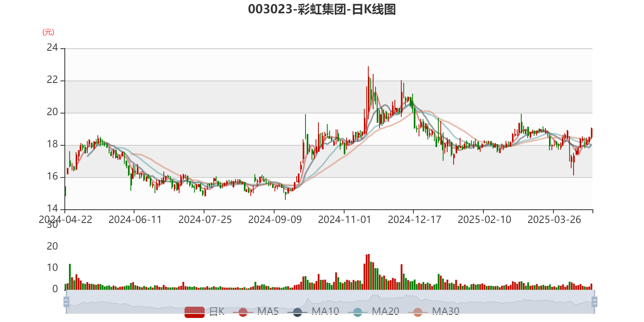Screen dimensions: 644x322
Task: Toggle the MA20 line legend
Action: click(374, 312)
